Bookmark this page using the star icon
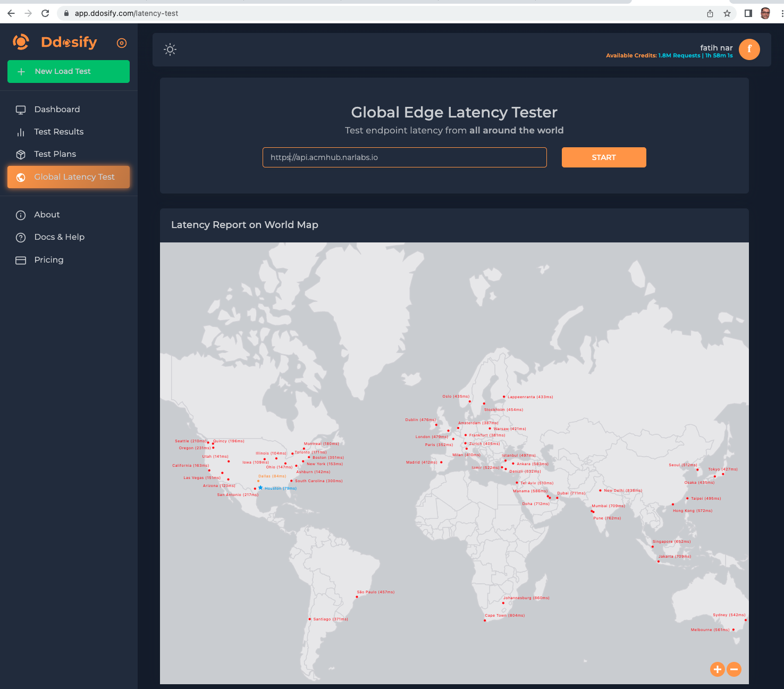The height and width of the screenshot is (689, 784). tap(727, 13)
